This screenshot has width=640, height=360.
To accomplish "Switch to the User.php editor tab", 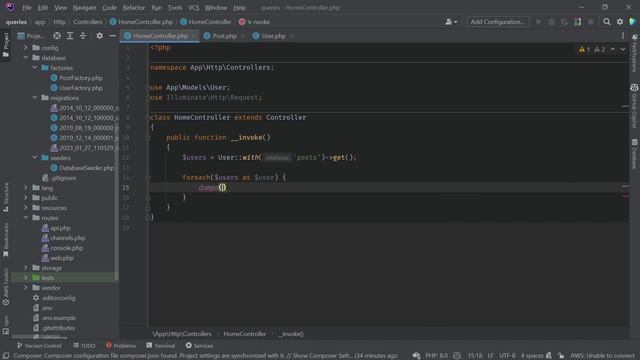I will point(273,36).
